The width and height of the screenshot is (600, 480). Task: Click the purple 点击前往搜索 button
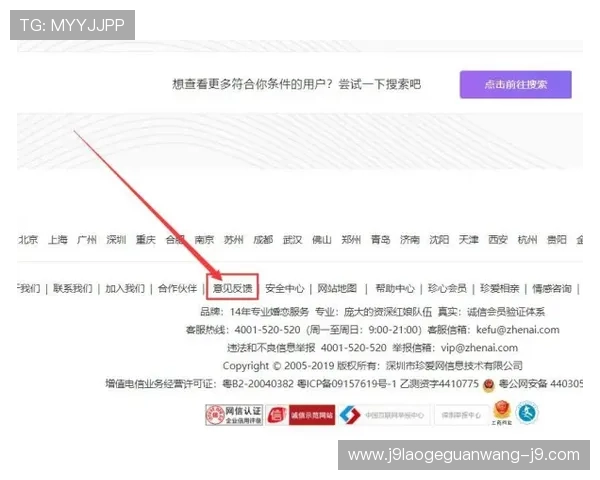pyautogui.click(x=515, y=85)
